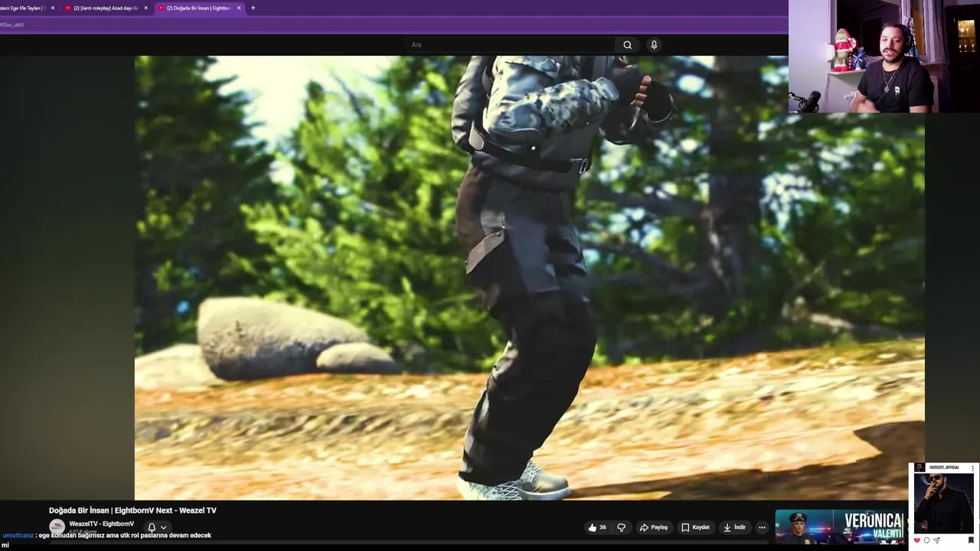Image resolution: width=980 pixels, height=551 pixels.
Task: Expand the subscription notification dropdown chevron
Action: (163, 527)
